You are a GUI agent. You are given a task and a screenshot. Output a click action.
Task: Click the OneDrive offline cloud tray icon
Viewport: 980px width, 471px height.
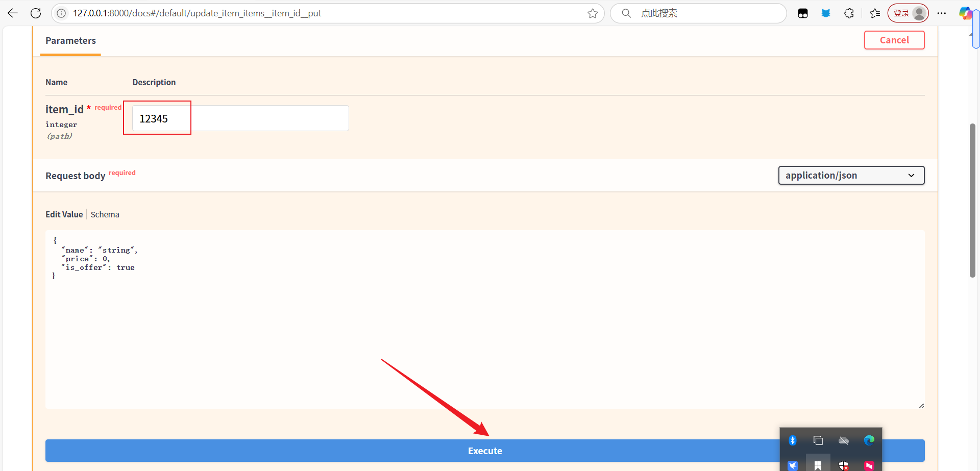(x=844, y=440)
